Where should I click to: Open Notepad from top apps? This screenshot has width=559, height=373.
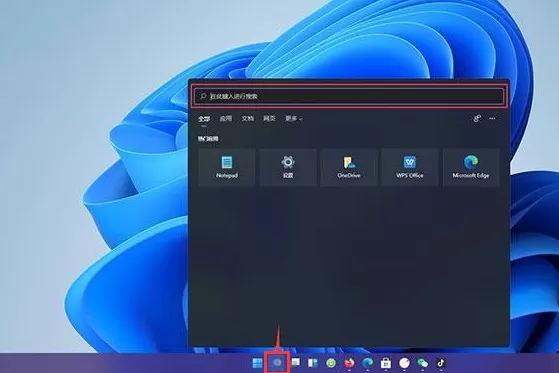click(227, 167)
